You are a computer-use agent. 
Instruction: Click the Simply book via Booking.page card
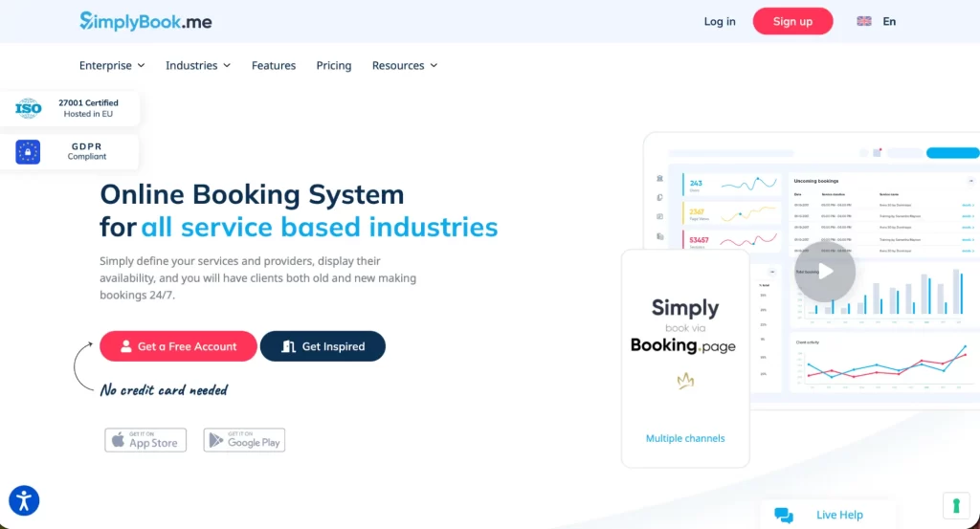tap(685, 359)
